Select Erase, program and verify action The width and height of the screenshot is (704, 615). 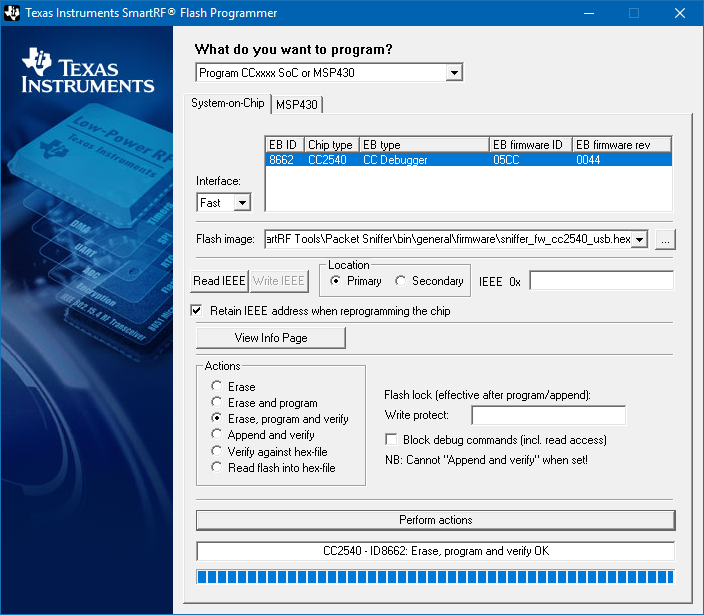[x=216, y=418]
